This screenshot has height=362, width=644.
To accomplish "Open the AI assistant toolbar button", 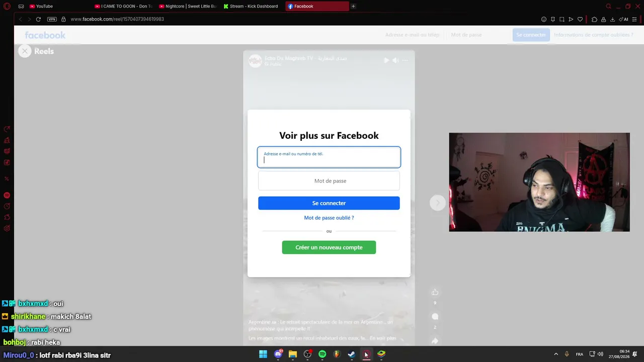I will tap(623, 19).
